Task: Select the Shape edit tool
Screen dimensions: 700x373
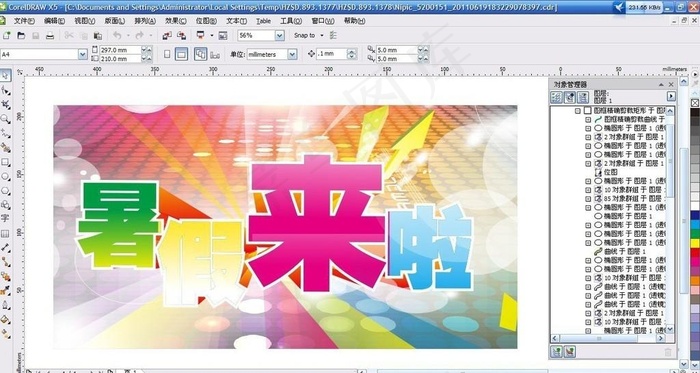Action: pos(5,90)
